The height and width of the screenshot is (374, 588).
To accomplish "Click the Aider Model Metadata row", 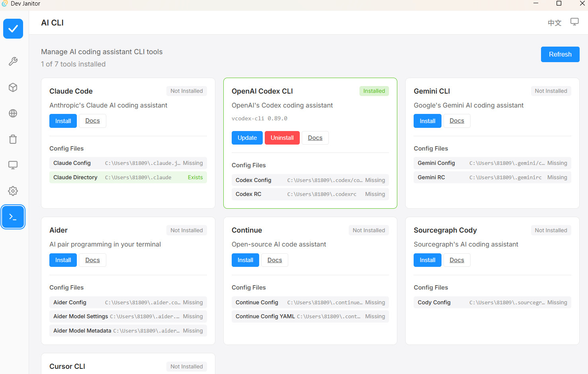I will pyautogui.click(x=128, y=331).
